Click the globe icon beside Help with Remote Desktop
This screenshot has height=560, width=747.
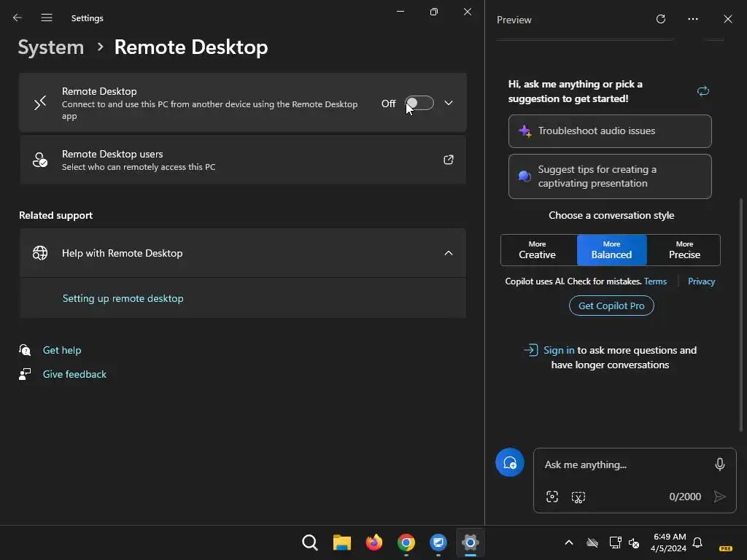[40, 253]
